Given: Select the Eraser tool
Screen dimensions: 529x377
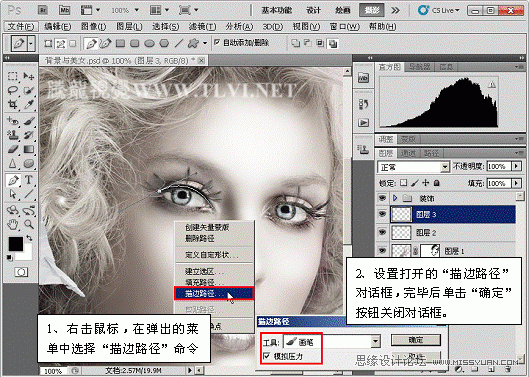Looking at the screenshot, I should click(13, 149).
